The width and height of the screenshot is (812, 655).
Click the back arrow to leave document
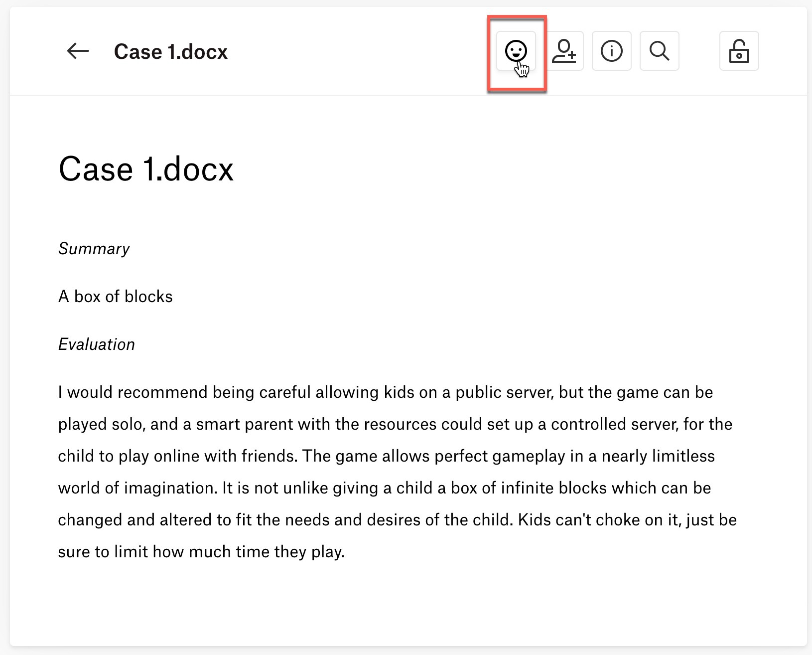[x=78, y=51]
